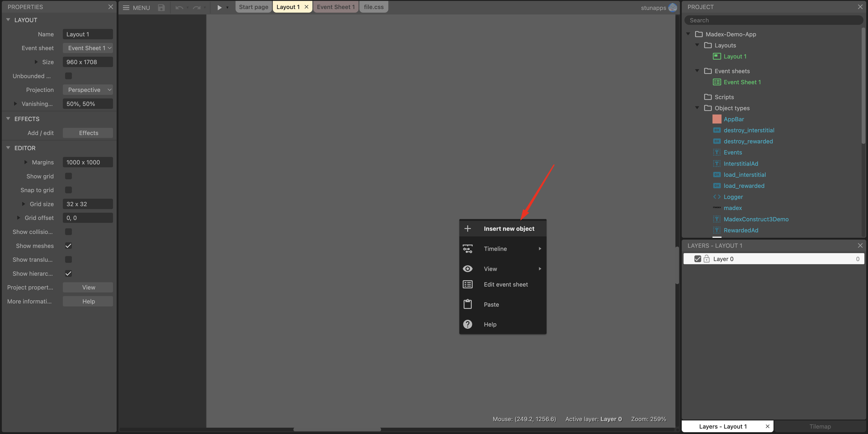This screenshot has width=868, height=434.
Task: Choose Edit event sheet from context menu
Action: tap(503, 285)
